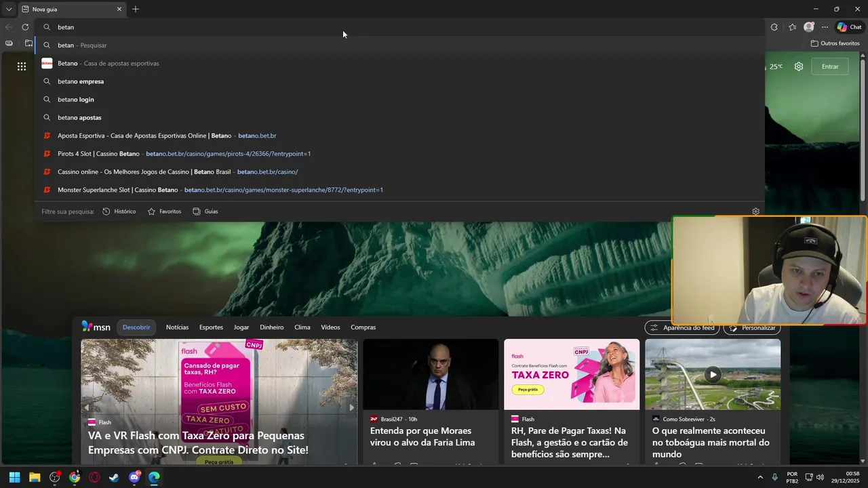Switch to the Clima feed tab

[x=302, y=327]
